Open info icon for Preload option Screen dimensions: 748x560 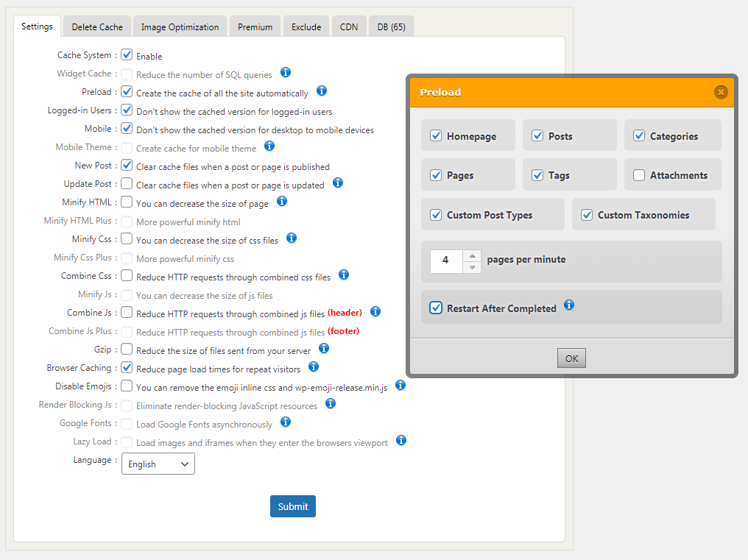coord(322,91)
